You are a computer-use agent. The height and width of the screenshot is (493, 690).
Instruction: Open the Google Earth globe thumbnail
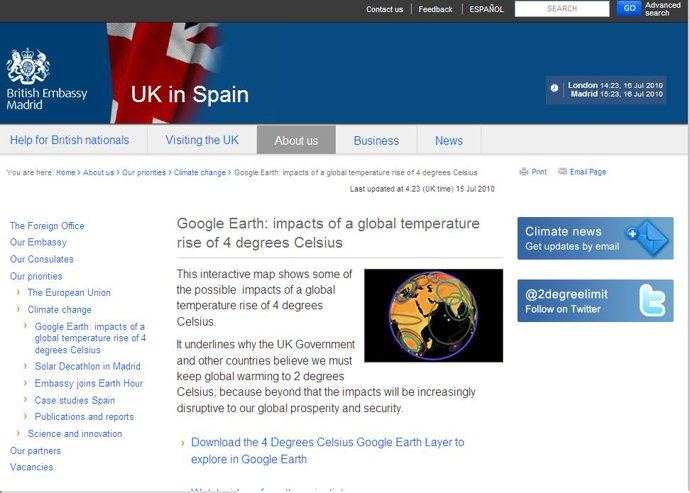point(433,315)
